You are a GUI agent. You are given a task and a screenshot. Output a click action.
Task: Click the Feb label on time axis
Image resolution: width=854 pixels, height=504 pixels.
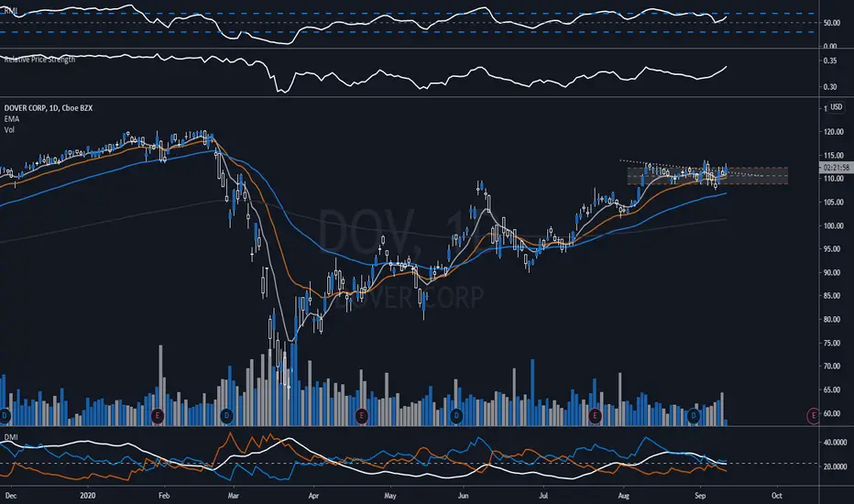pos(164,496)
